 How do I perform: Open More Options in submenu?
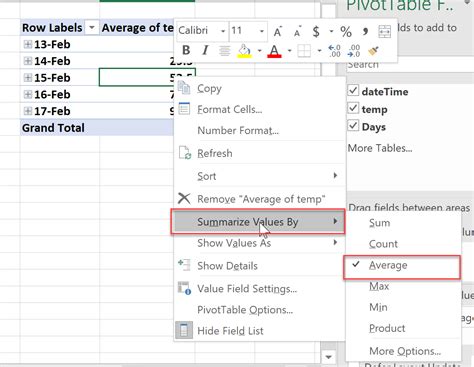pos(403,351)
